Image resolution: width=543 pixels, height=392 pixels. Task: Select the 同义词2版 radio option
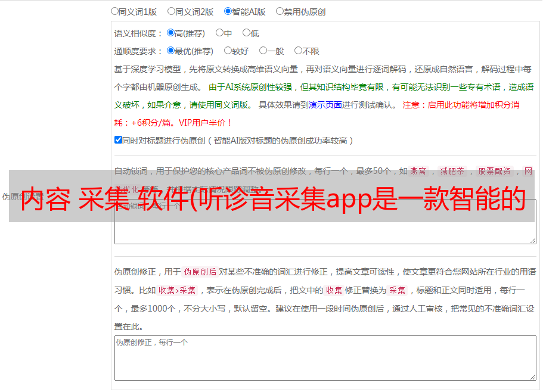point(171,11)
